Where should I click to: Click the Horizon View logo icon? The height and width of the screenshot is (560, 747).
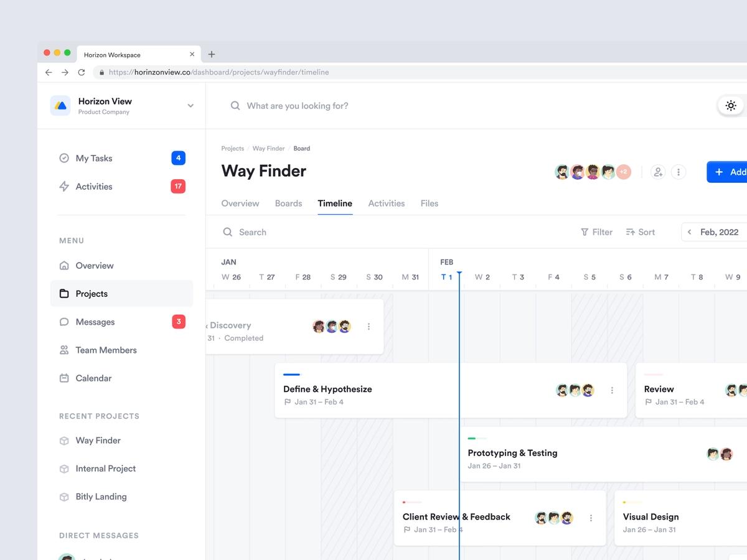pyautogui.click(x=60, y=106)
